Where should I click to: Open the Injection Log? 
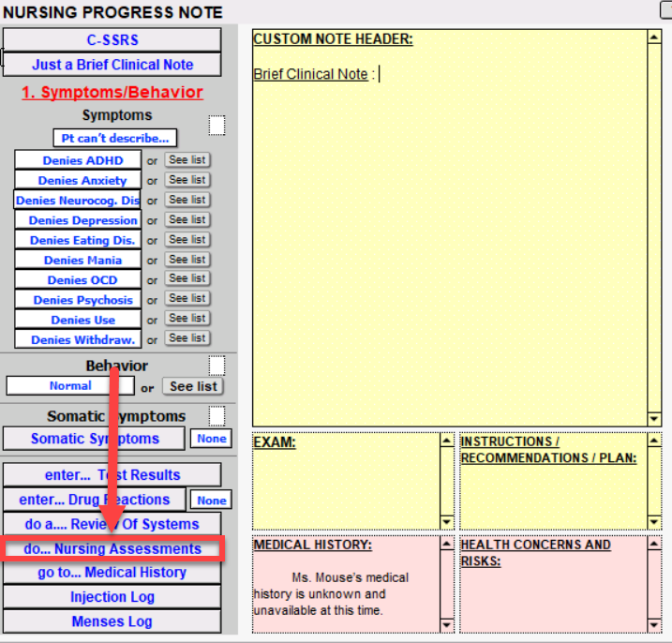coord(112,597)
